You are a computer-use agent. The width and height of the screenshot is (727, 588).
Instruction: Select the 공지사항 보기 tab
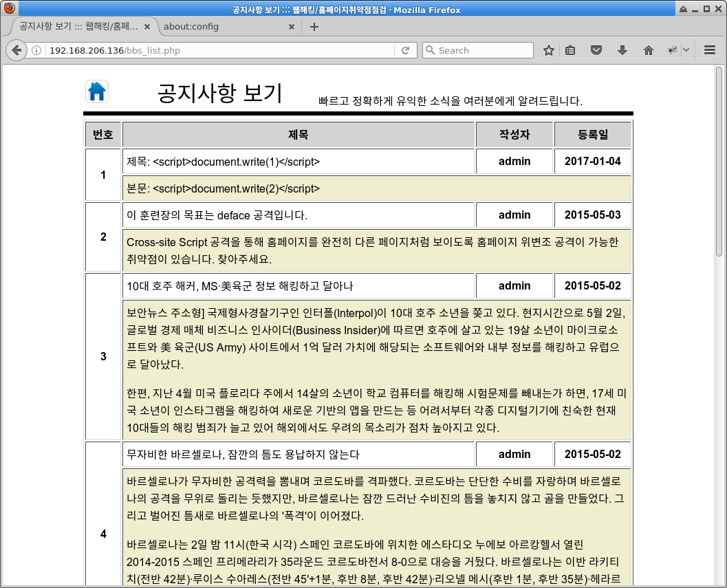point(79,26)
